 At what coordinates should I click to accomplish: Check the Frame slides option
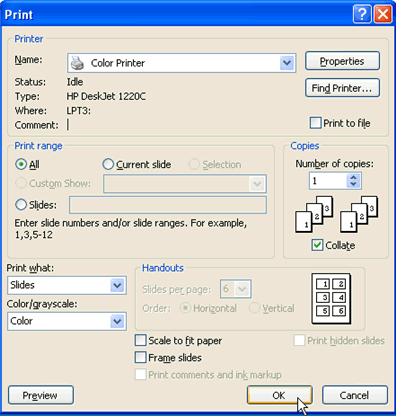(140, 357)
